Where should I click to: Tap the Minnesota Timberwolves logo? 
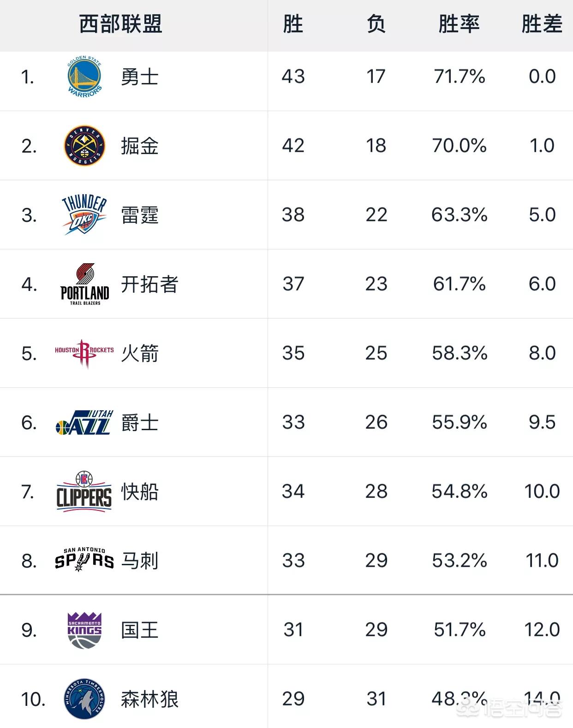click(84, 699)
